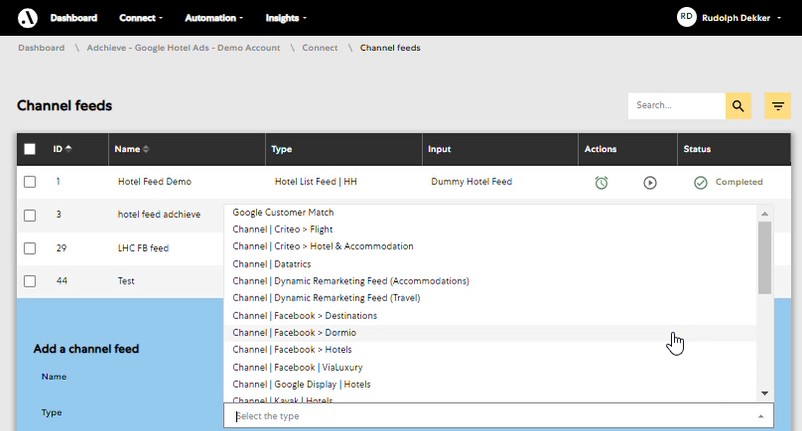Click dropdown list scrollbar thumb
Viewport: 802px width, 431px height.
pos(765,258)
